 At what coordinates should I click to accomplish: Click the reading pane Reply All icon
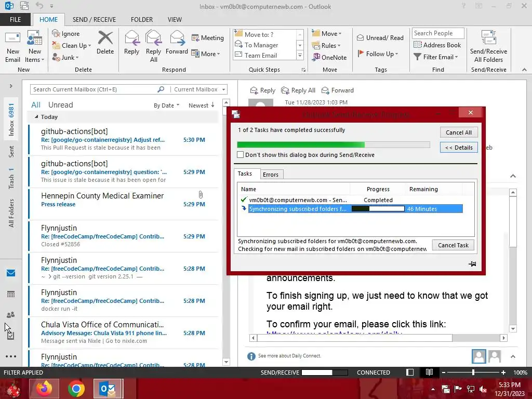point(285,90)
